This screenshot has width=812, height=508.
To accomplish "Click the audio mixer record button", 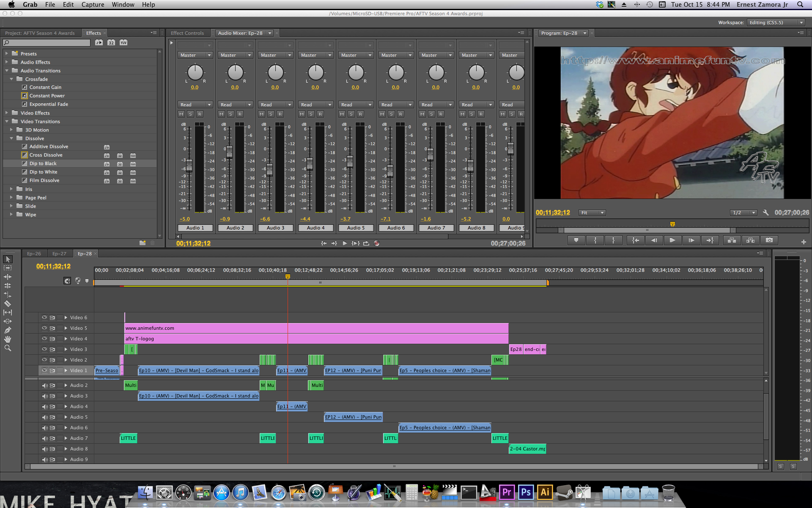I will pyautogui.click(x=376, y=243).
